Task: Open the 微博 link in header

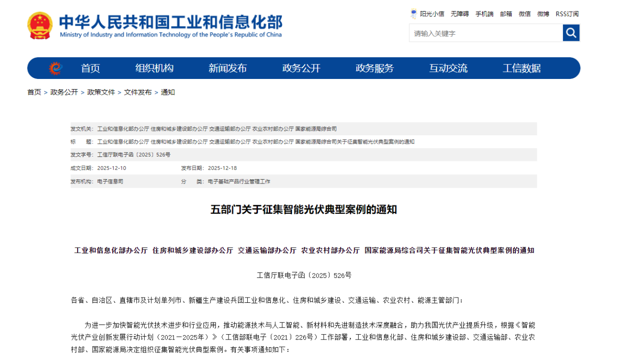Action: coord(543,14)
